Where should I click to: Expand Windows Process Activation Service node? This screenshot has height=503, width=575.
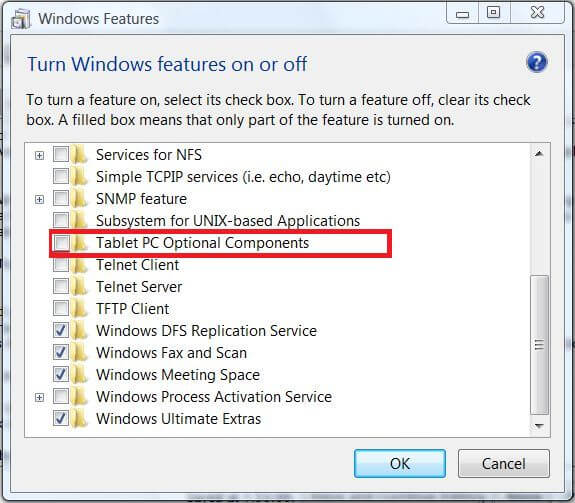pyautogui.click(x=39, y=397)
